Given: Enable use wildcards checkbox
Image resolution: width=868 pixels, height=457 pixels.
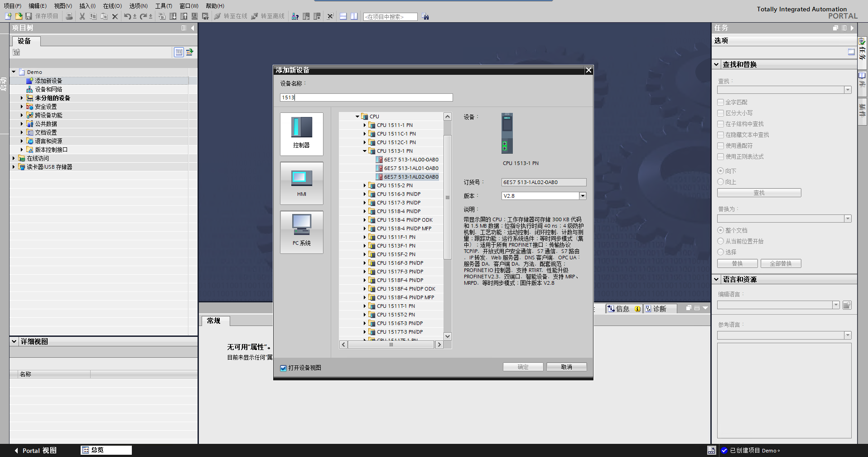Looking at the screenshot, I should click(x=720, y=146).
